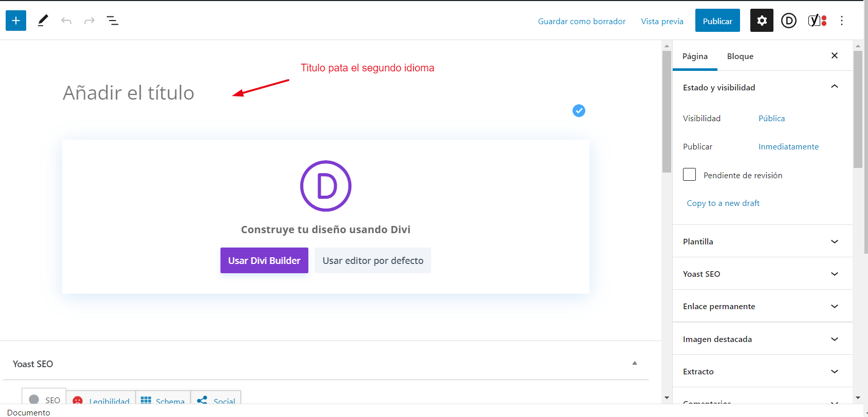Image resolution: width=868 pixels, height=417 pixels.
Task: Toggle the settings gear sidebar button
Action: (762, 21)
